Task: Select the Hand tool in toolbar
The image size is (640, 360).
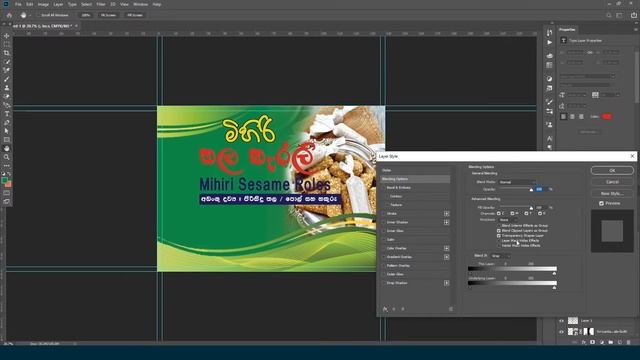Action: click(x=7, y=148)
